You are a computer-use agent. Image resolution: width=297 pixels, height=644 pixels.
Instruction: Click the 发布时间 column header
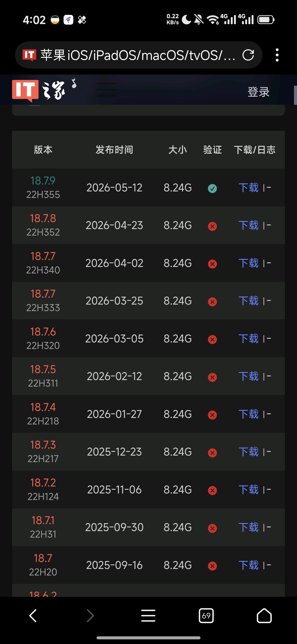pyautogui.click(x=114, y=150)
